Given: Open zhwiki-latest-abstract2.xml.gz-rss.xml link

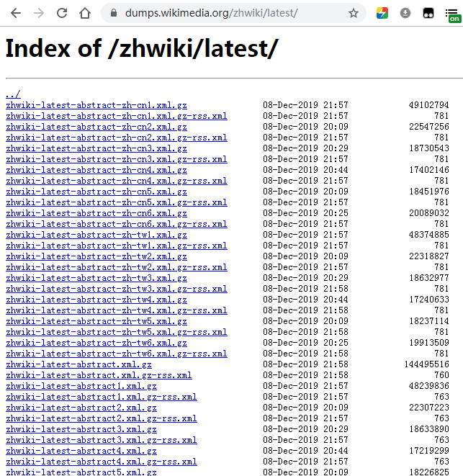Looking at the screenshot, I should [102, 418].
